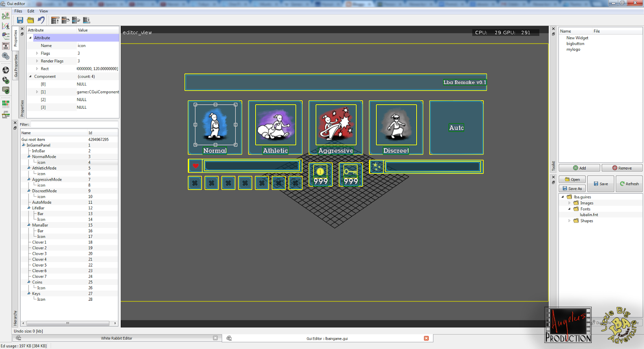Select the bigbutton widget in Toolkit list
The height and width of the screenshot is (349, 644).
pyautogui.click(x=575, y=43)
